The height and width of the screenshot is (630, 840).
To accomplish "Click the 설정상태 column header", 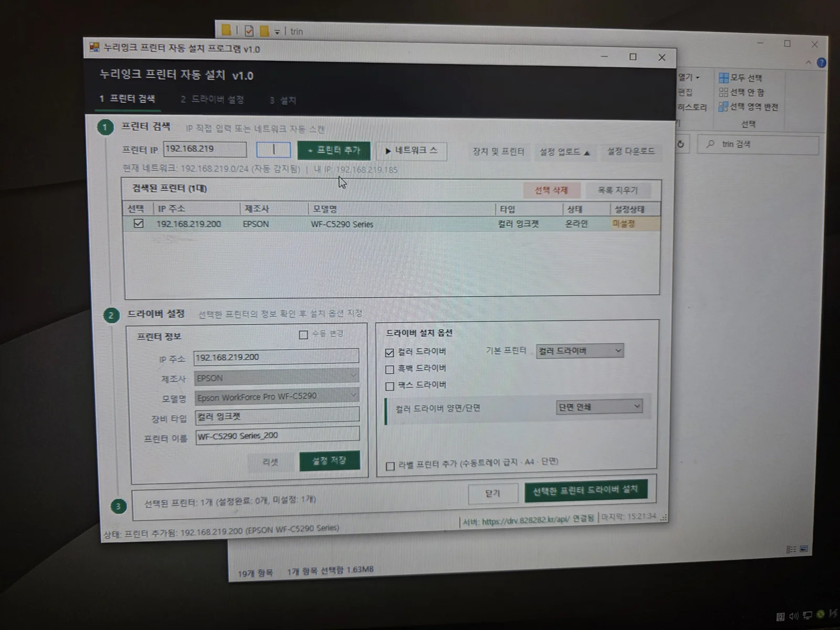I will pos(636,209).
